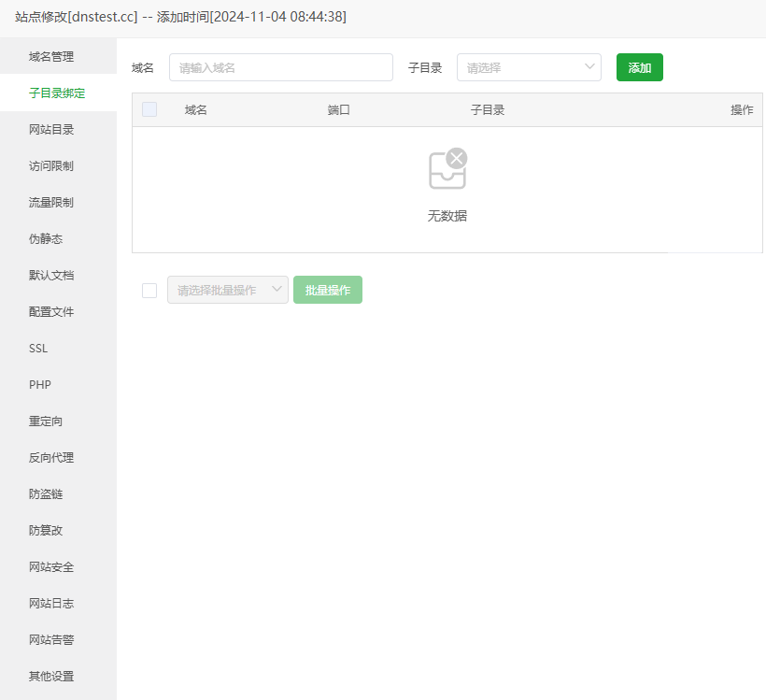Screen dimensions: 766x700
Task: Select the 子目录绑定 tab
Action: [57, 93]
